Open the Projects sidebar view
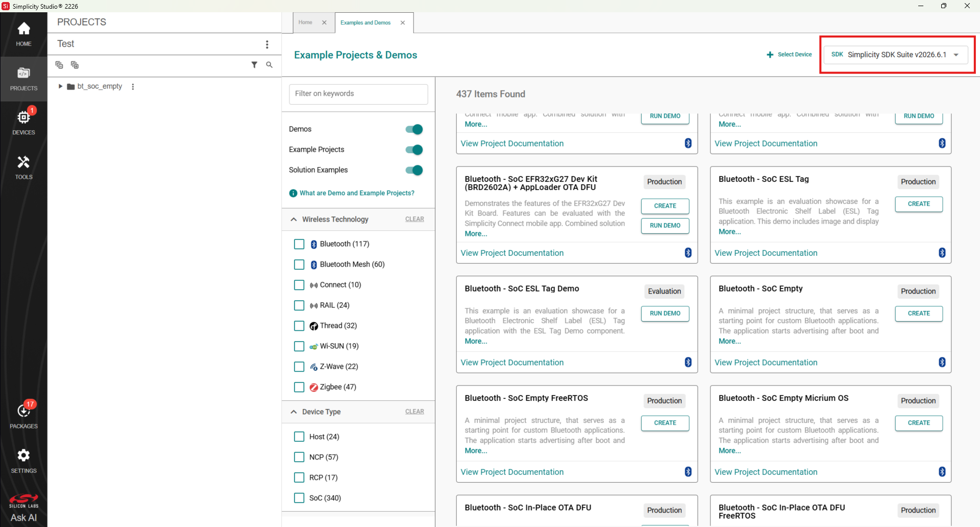This screenshot has height=527, width=980. coord(23,79)
